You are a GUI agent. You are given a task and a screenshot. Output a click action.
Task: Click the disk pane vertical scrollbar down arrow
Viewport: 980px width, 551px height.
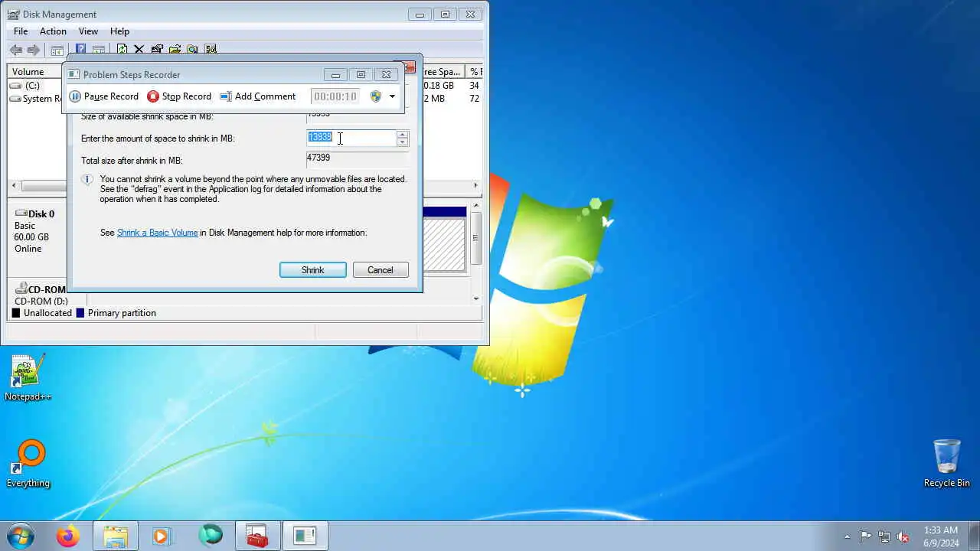(476, 298)
